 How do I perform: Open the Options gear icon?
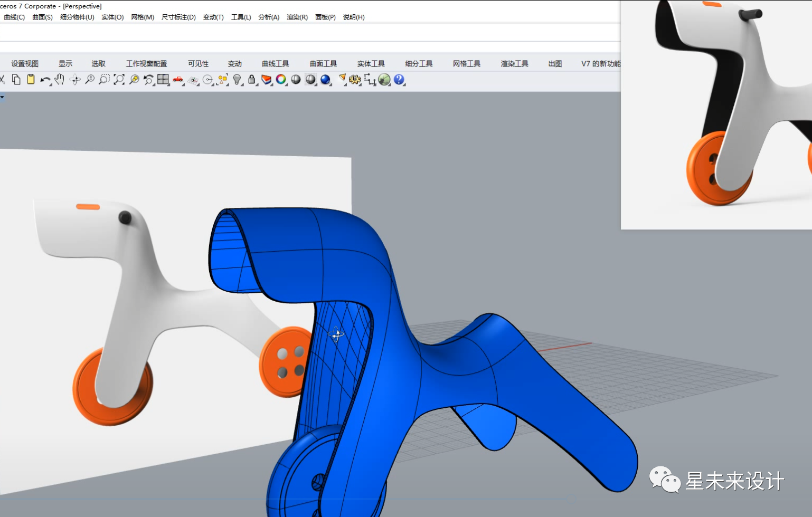coord(355,80)
